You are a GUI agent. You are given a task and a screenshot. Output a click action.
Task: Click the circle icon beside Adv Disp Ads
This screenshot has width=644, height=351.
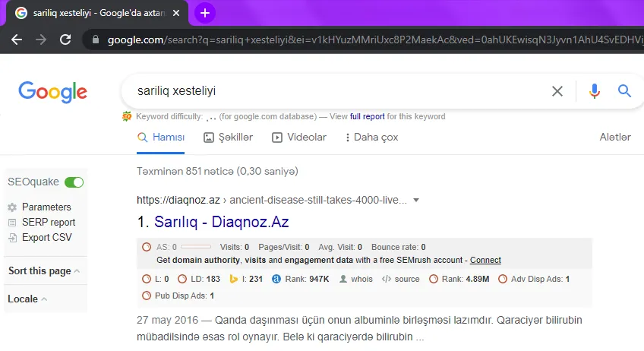[502, 279]
